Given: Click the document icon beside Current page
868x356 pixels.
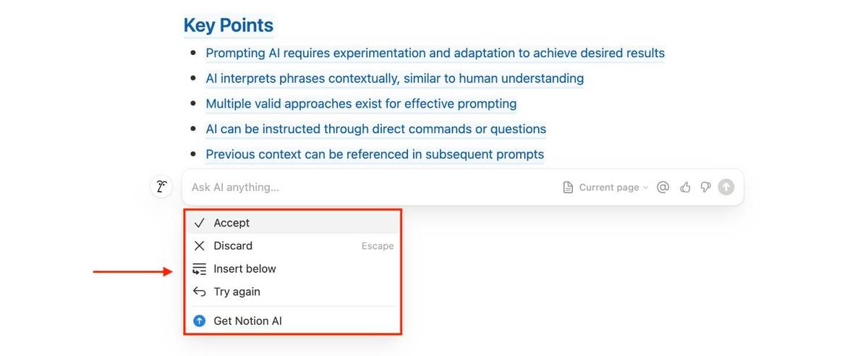Looking at the screenshot, I should pyautogui.click(x=568, y=187).
